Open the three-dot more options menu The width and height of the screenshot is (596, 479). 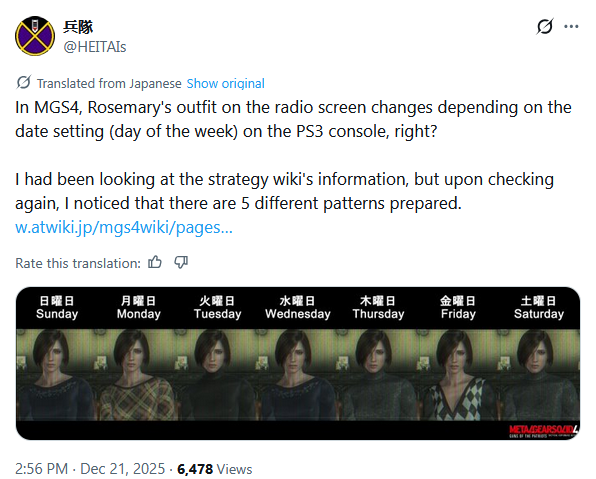(x=571, y=27)
